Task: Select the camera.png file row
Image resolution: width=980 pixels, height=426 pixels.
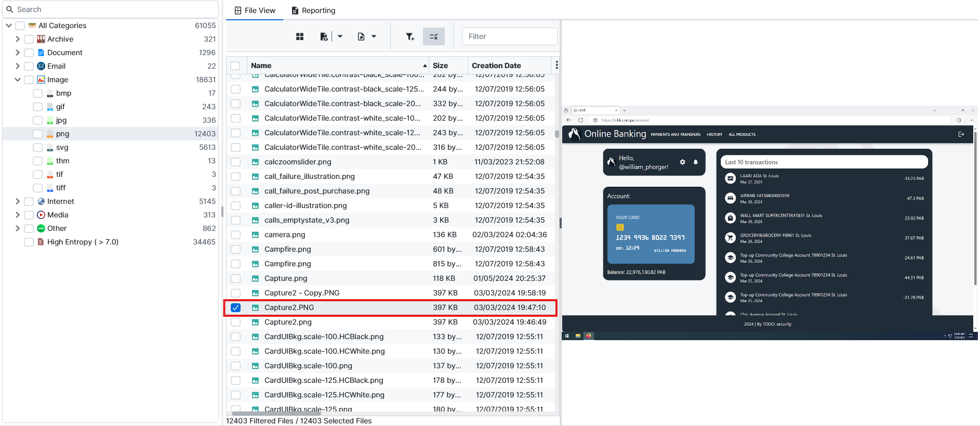Action: [285, 235]
